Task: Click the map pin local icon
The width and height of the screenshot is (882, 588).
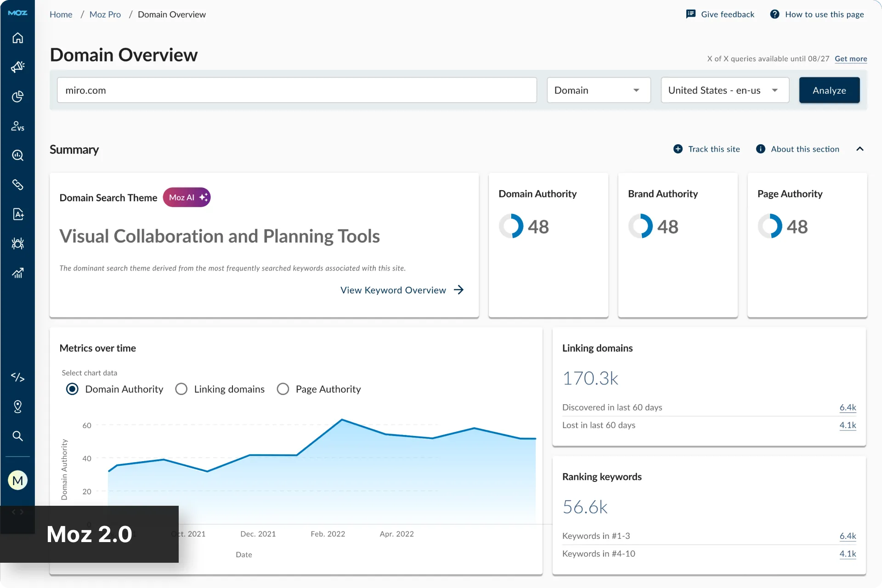Action: (x=17, y=407)
